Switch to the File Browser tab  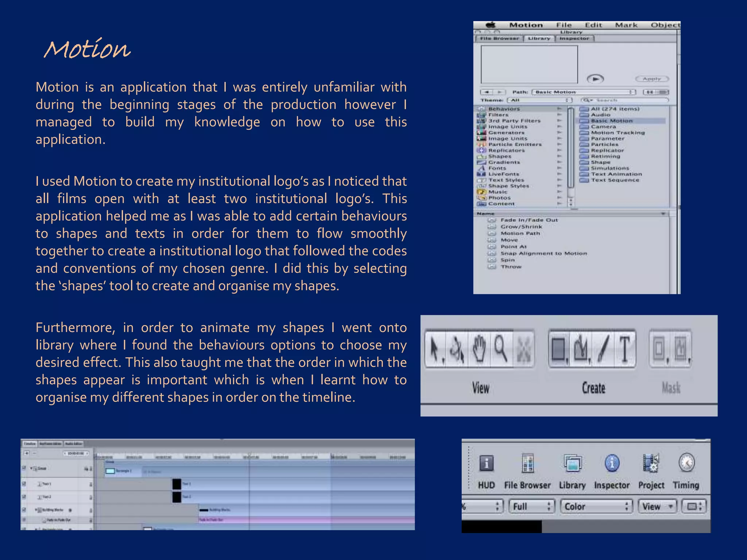coord(499,38)
